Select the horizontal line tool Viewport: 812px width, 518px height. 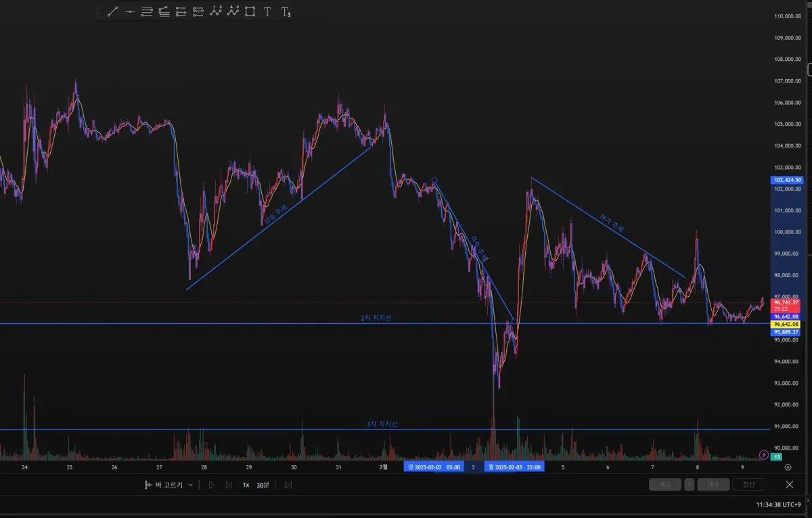click(x=130, y=11)
